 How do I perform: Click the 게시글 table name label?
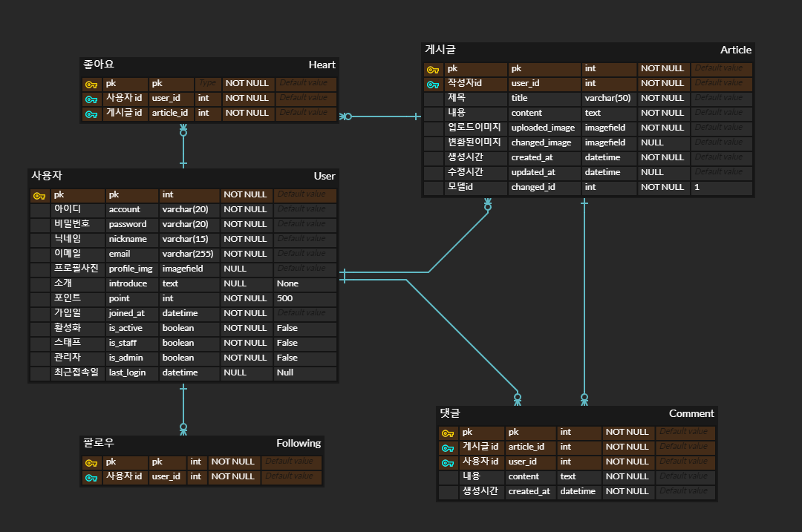[x=440, y=50]
